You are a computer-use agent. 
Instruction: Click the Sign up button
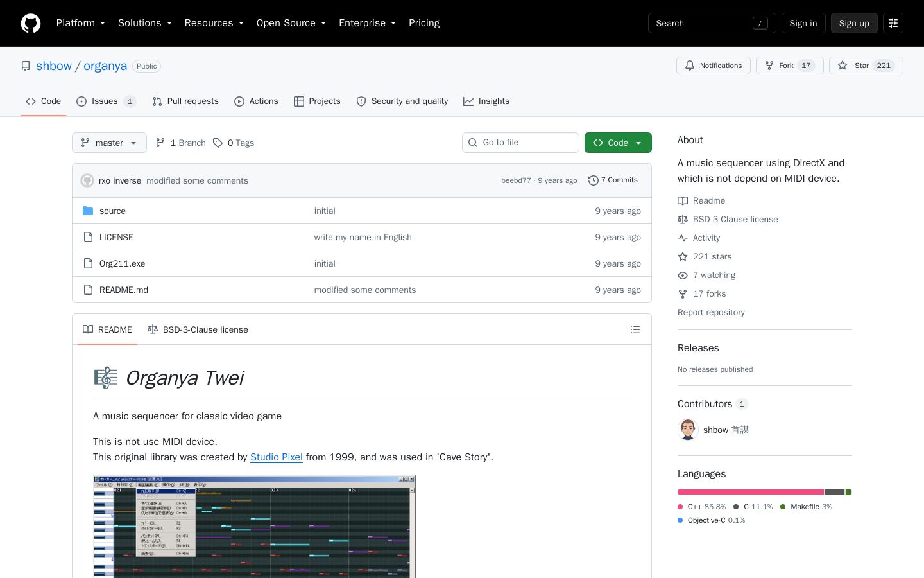pyautogui.click(x=854, y=23)
